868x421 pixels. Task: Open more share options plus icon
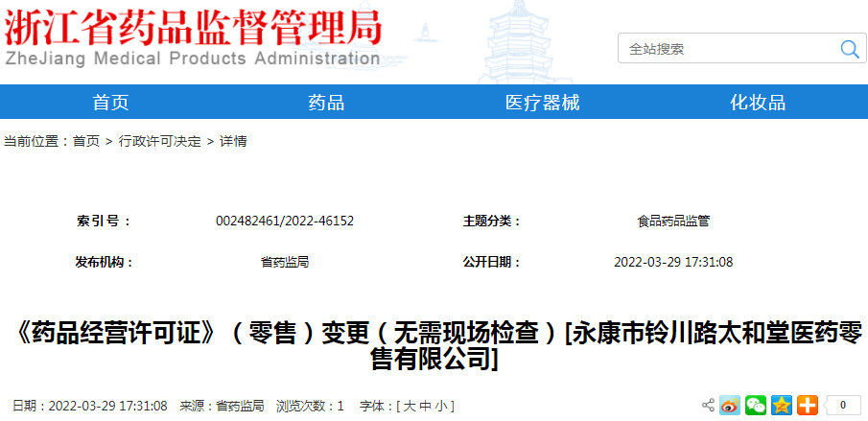(x=808, y=406)
